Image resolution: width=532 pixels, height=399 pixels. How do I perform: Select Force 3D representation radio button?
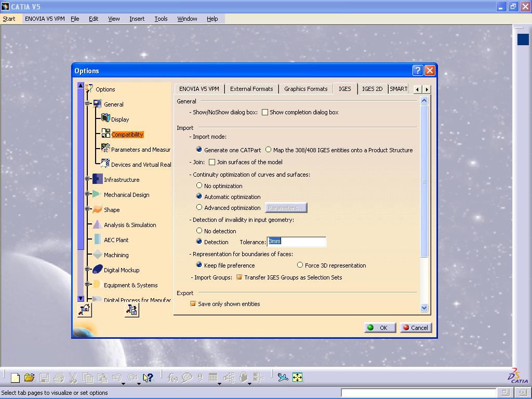tap(300, 264)
